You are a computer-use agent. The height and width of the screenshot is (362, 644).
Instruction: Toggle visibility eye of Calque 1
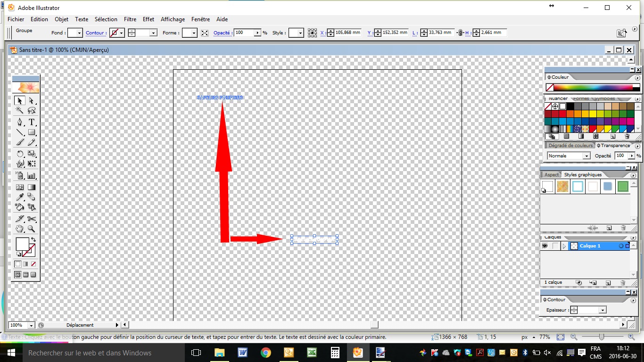545,246
